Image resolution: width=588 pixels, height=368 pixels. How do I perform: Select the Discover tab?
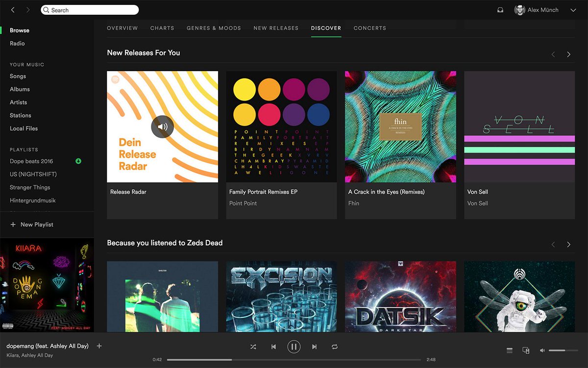coord(326,28)
